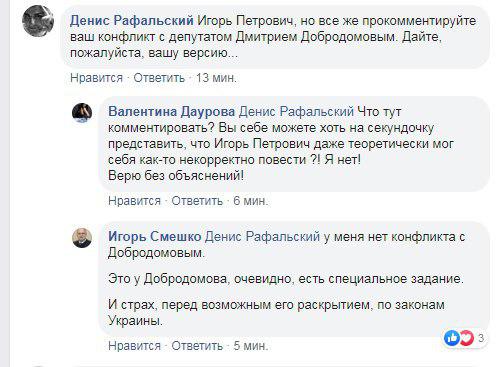
Task: Like Денис Рафальский's comment via Нравится
Action: tap(96, 78)
